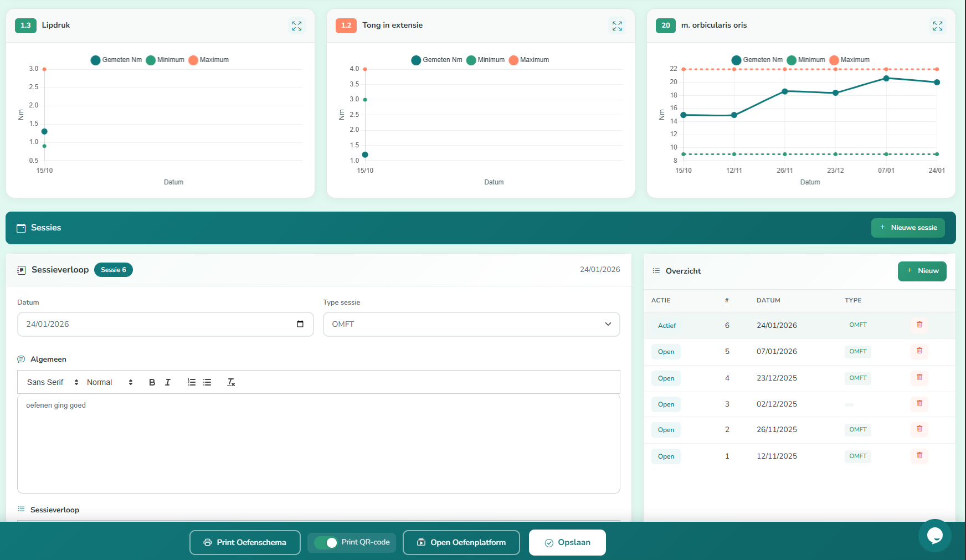Click Opslaan to save the session
The image size is (966, 560).
tap(567, 543)
